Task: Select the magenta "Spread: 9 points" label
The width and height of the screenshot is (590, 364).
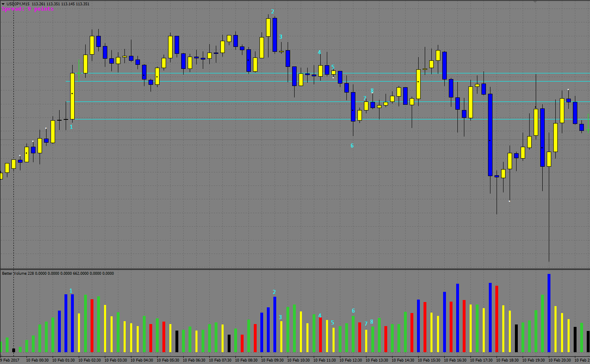Action: [x=28, y=9]
